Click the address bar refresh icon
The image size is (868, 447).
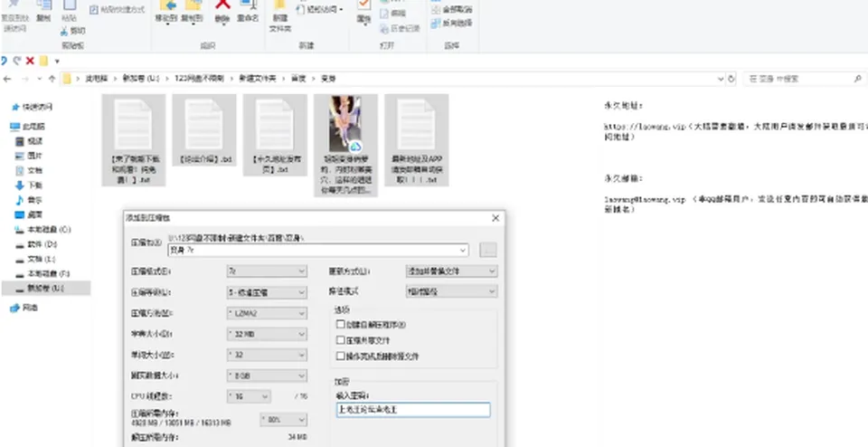731,80
